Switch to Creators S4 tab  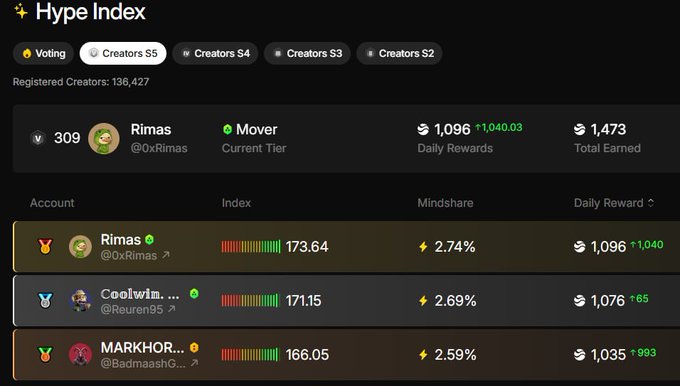(215, 53)
